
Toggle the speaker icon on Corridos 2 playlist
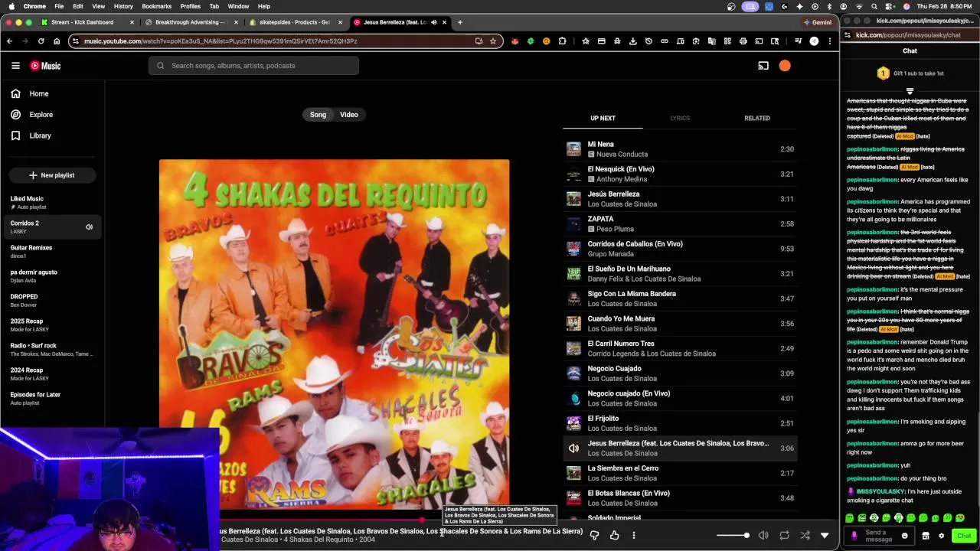[x=89, y=227]
